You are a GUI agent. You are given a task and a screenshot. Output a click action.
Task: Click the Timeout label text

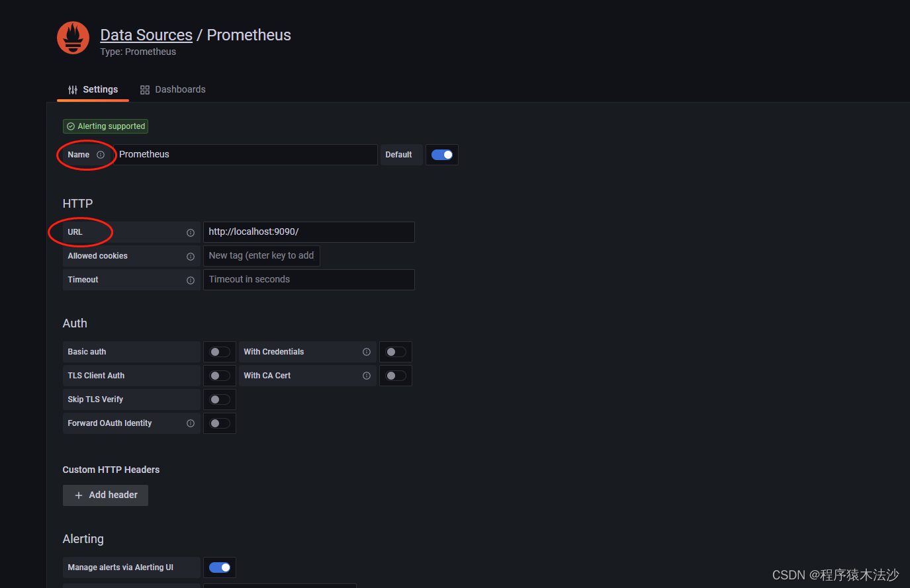pyautogui.click(x=83, y=280)
